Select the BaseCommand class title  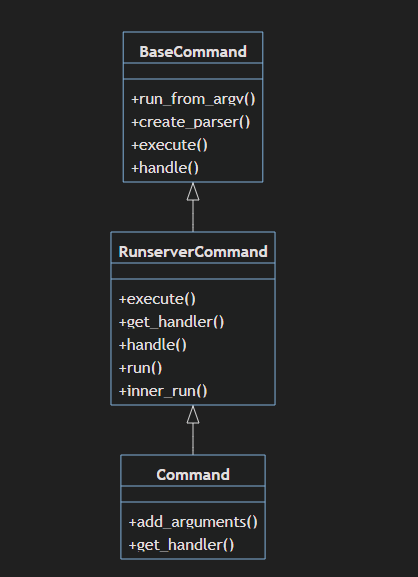pyautogui.click(x=193, y=52)
